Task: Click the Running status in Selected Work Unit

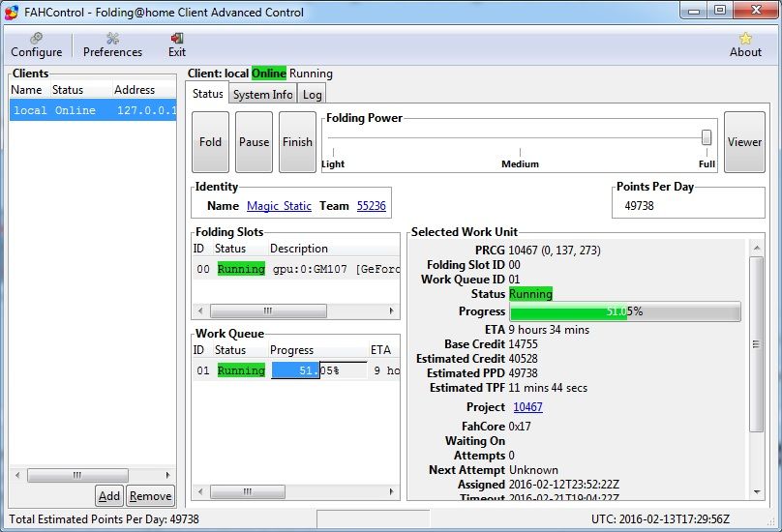Action: coord(530,294)
